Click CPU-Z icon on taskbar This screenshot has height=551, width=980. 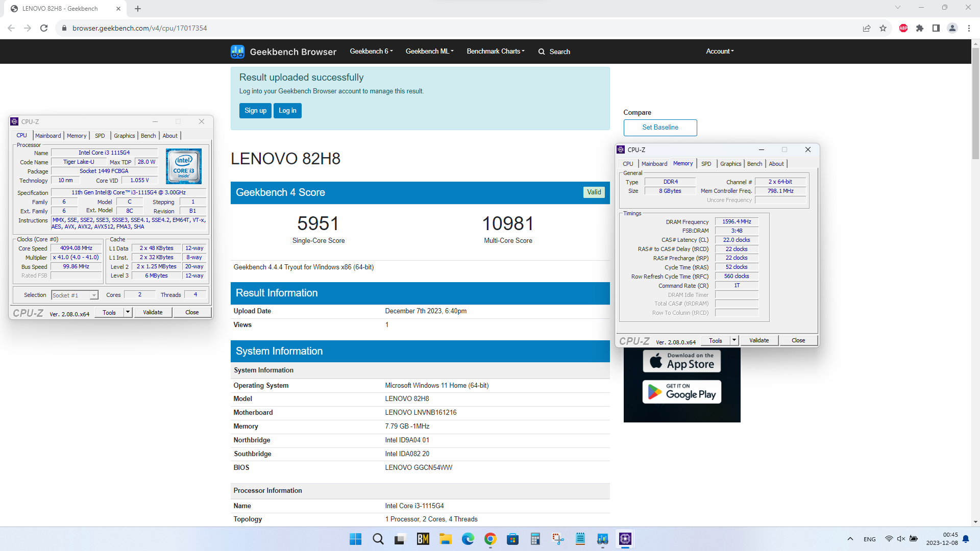pos(625,539)
